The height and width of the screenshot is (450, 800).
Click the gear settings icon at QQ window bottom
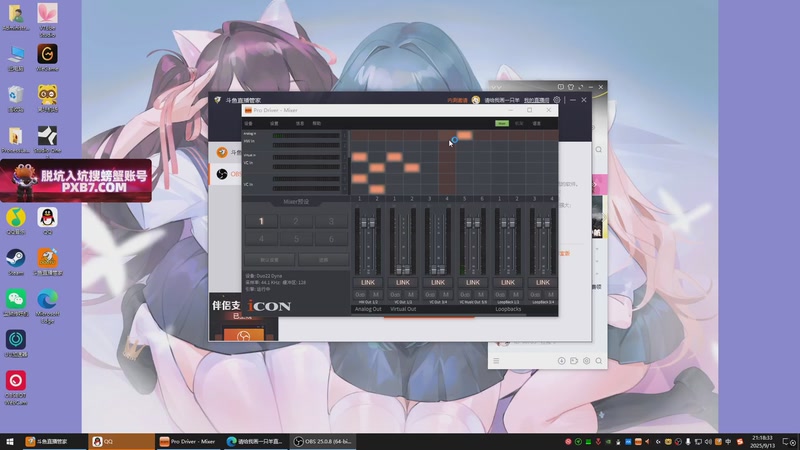tap(586, 361)
